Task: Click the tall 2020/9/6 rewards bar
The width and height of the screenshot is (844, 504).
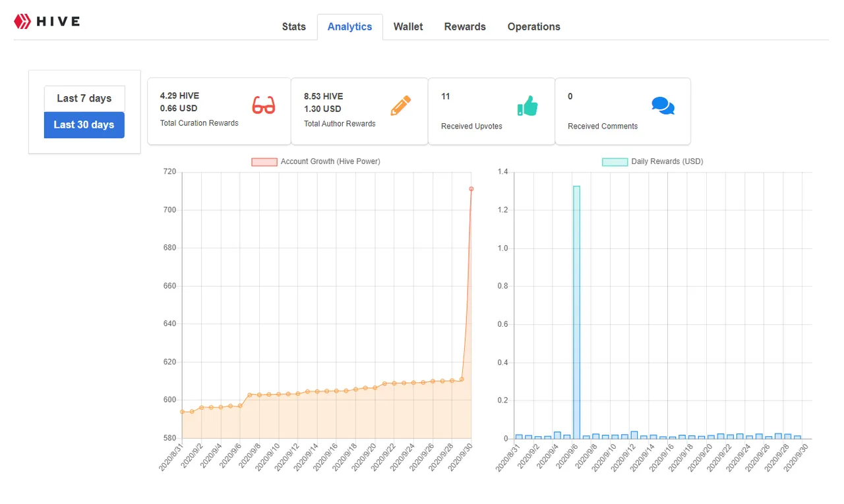Action: (576, 312)
